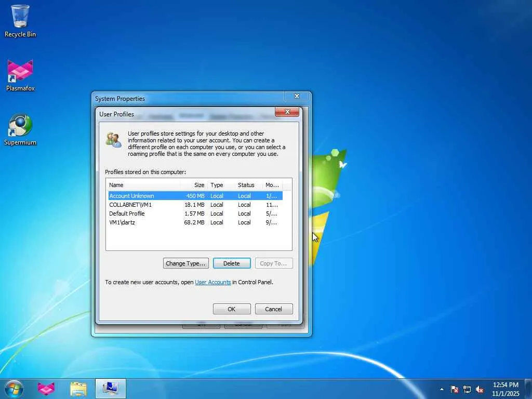Image resolution: width=532 pixels, height=399 pixels.
Task: Sort profiles by Size column
Action: pos(194,185)
